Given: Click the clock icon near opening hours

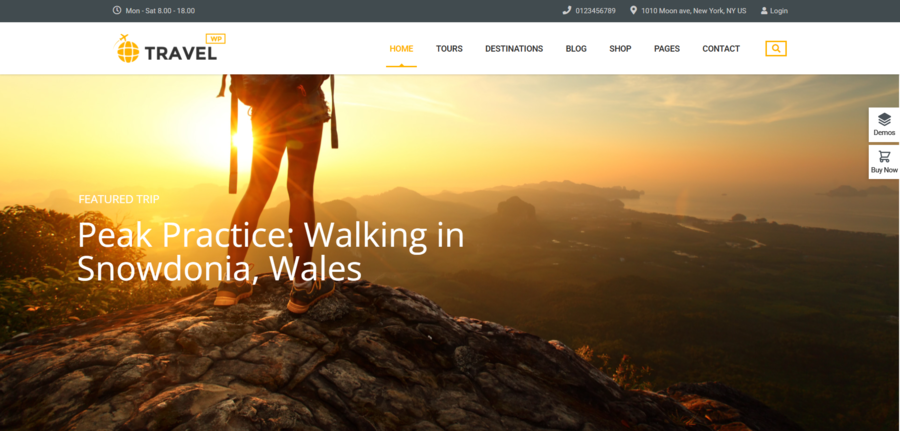Looking at the screenshot, I should tap(117, 11).
